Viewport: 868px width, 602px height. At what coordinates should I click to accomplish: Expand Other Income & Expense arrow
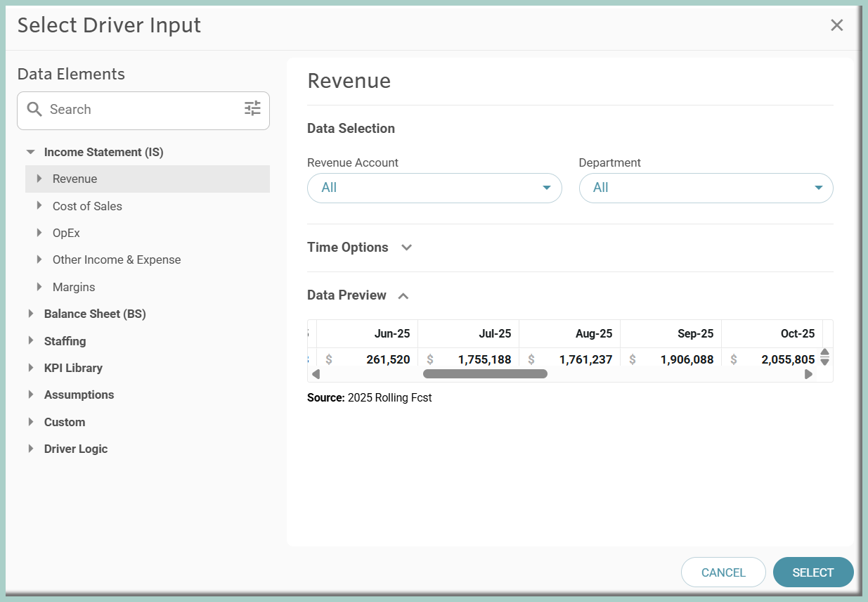tap(39, 260)
